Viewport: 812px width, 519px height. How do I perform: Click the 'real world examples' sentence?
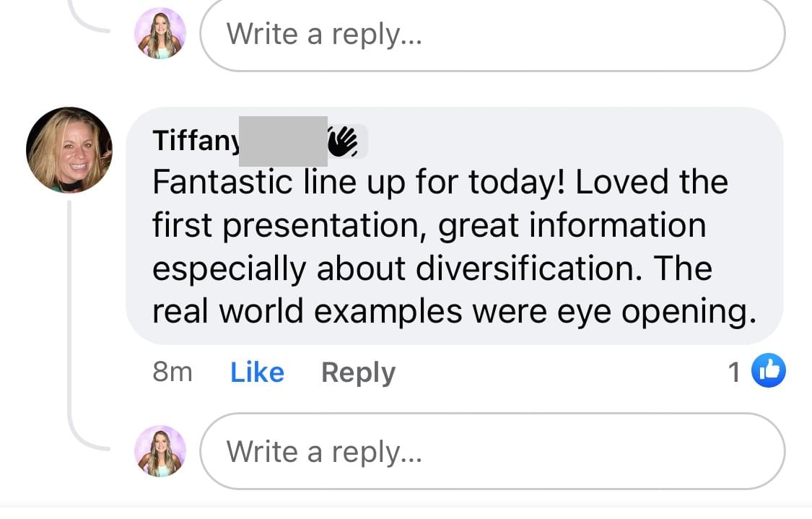coord(455,312)
